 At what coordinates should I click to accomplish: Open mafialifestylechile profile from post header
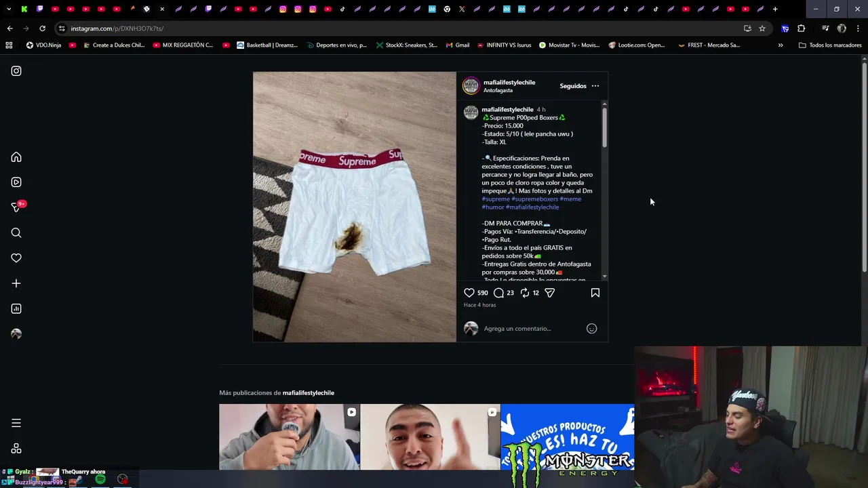click(x=509, y=82)
